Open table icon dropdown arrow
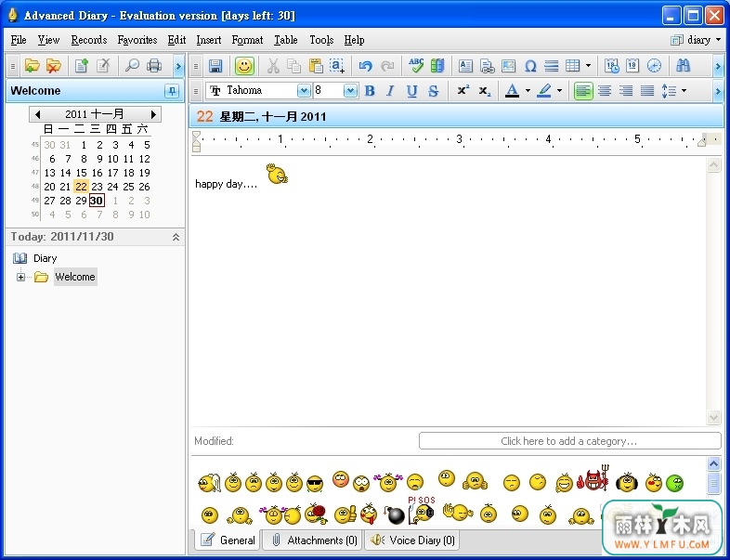This screenshot has height=560, width=730. tap(588, 66)
